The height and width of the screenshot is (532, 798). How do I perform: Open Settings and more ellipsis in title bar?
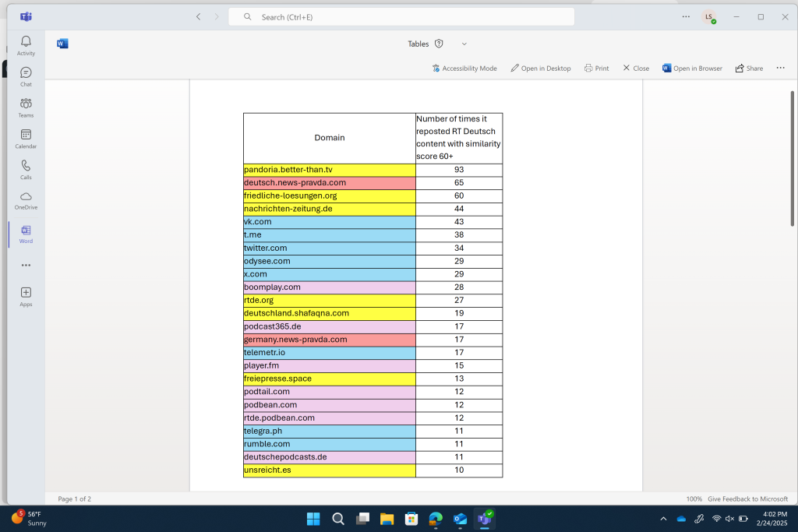pyautogui.click(x=686, y=17)
